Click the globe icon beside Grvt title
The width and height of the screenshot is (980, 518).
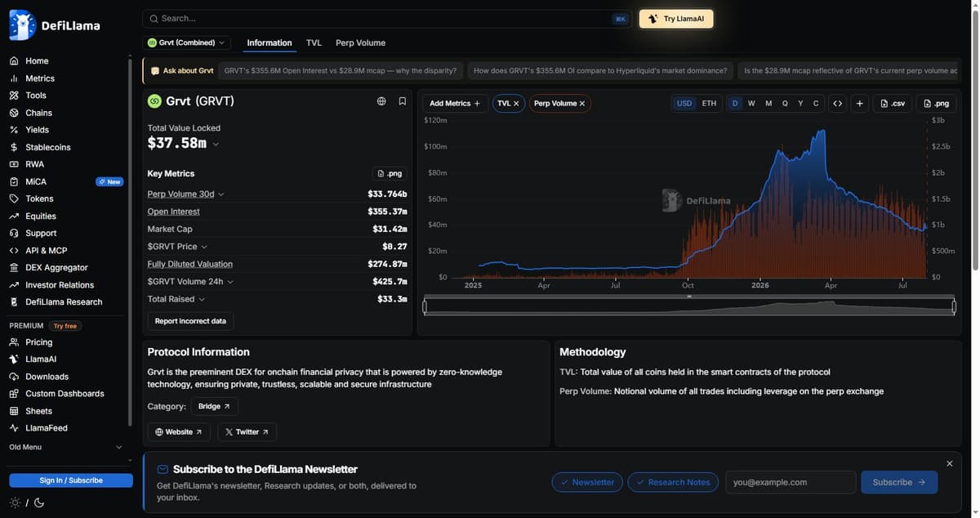tap(381, 101)
